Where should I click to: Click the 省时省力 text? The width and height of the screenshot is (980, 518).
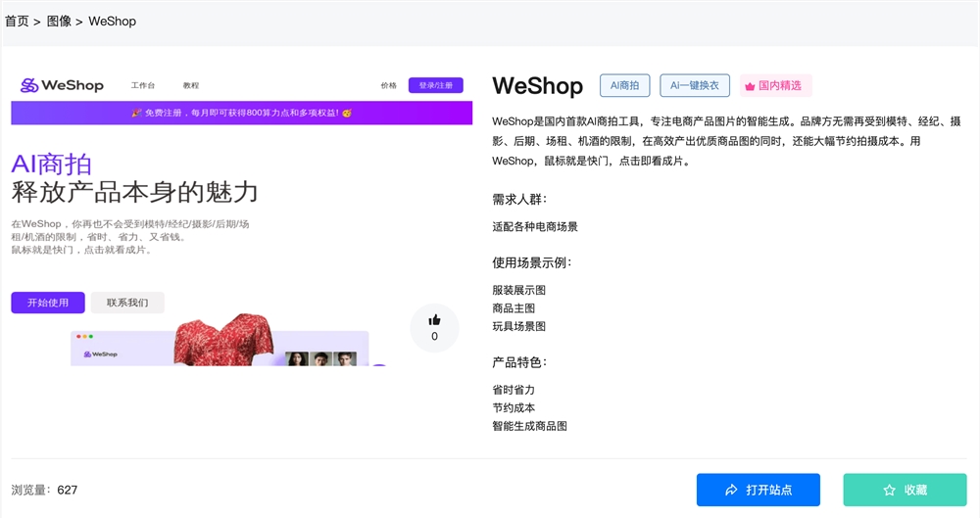click(514, 390)
